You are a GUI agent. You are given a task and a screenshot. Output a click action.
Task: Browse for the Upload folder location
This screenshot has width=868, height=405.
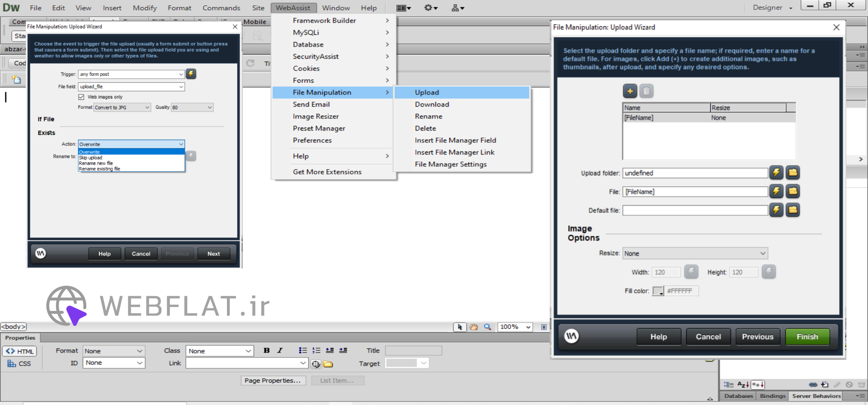coord(793,173)
